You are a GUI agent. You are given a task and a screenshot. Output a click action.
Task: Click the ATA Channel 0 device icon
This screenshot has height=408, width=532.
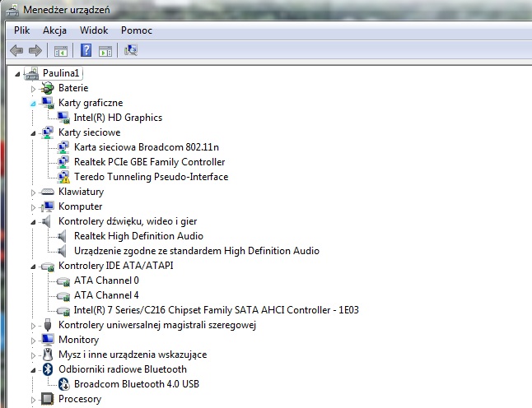click(63, 281)
